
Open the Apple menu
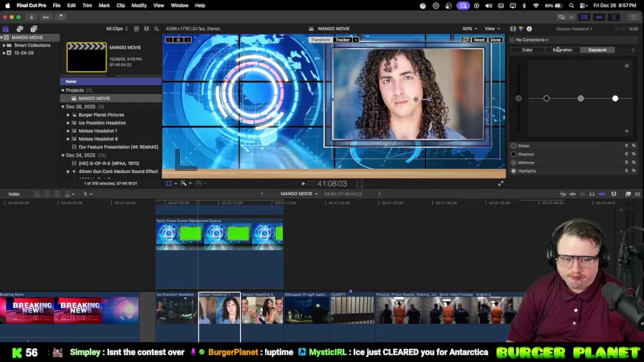pos(8,6)
